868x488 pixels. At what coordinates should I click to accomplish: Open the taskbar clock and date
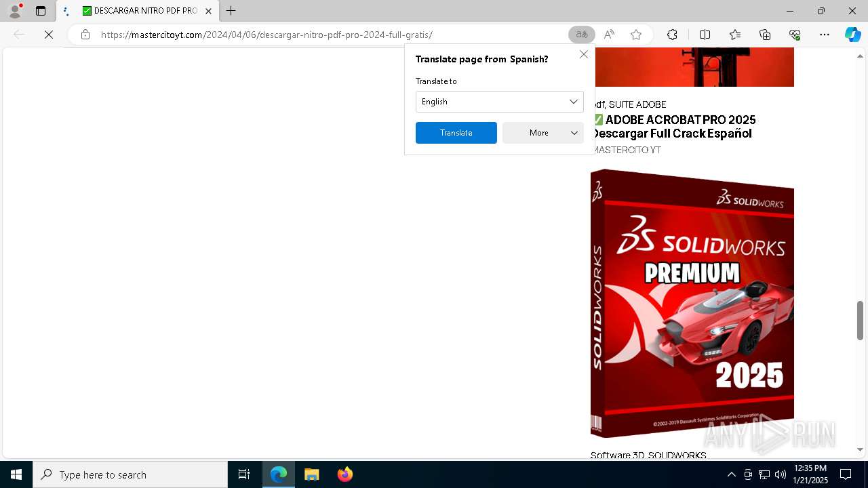click(810, 474)
